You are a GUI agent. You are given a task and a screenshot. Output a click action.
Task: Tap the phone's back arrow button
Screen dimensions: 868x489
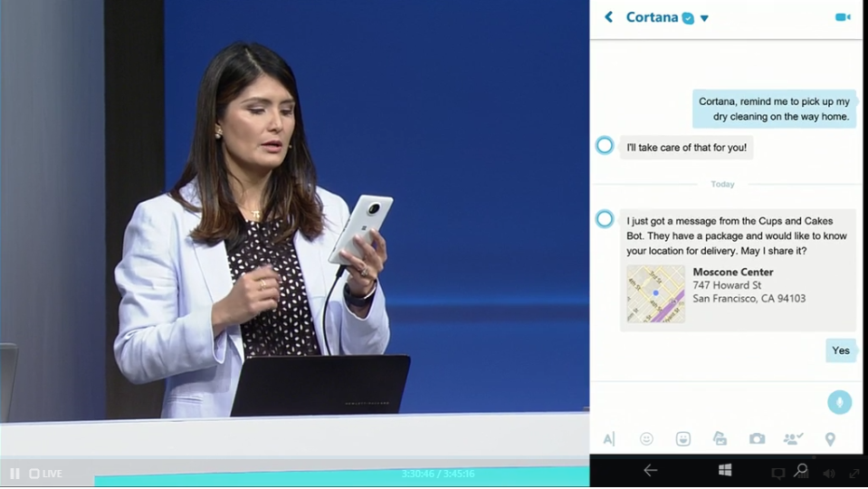651,471
